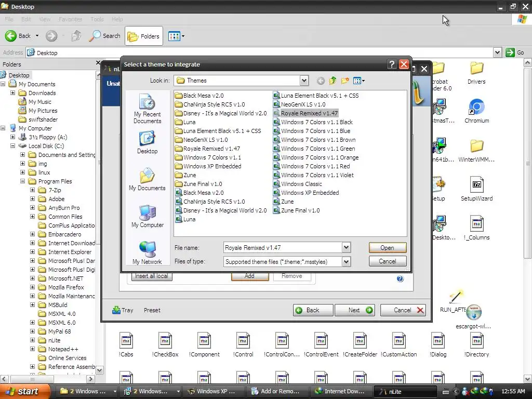The height and width of the screenshot is (399, 532).
Task: Collapse the Local Disk (C:) node
Action: (x=13, y=146)
